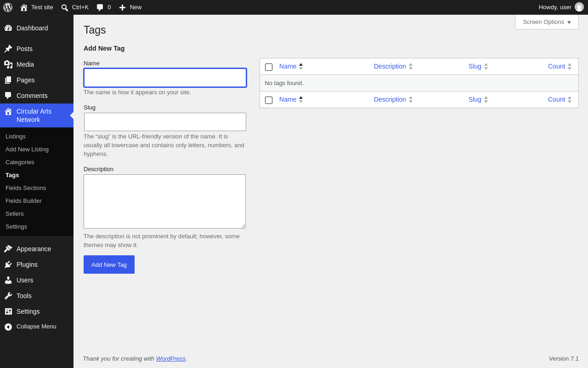
Task: Open the Test site home icon
Action: pos(24,7)
